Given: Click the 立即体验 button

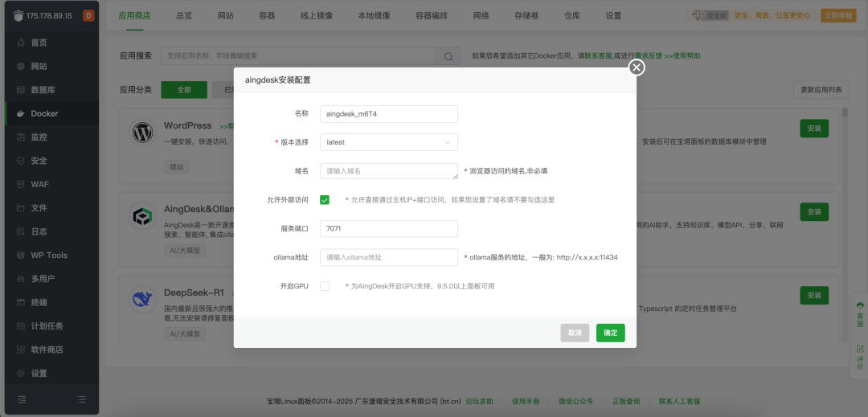Looking at the screenshot, I should pyautogui.click(x=838, y=15).
